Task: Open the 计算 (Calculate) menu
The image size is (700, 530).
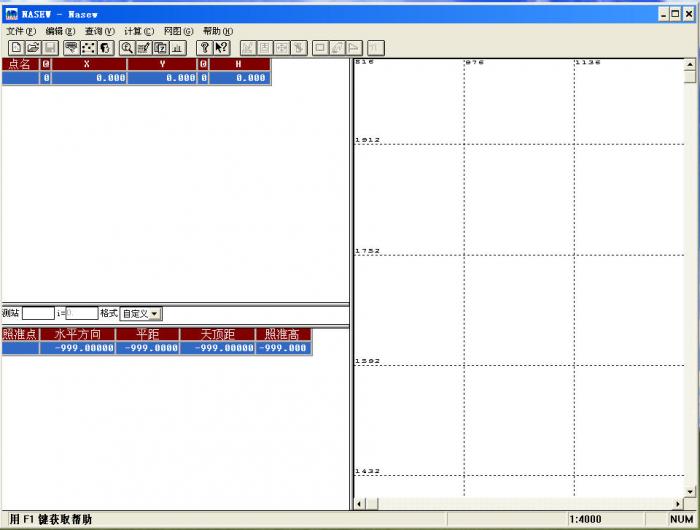Action: (139, 31)
